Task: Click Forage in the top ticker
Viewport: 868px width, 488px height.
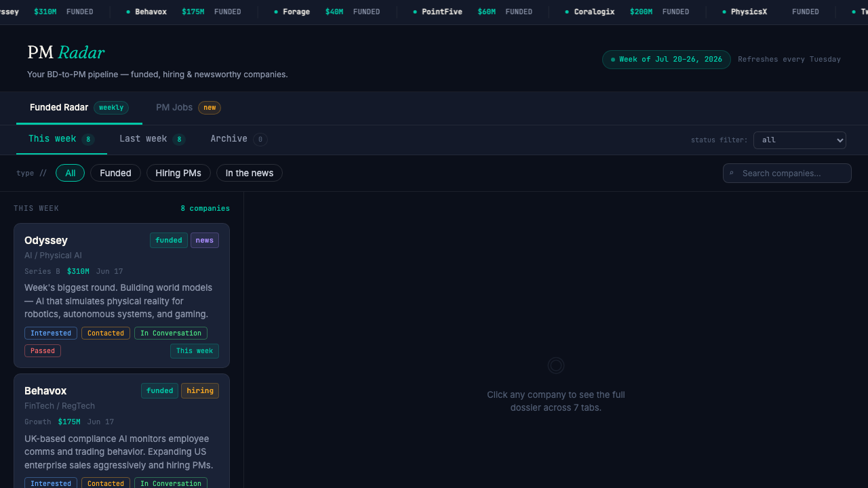Action: 296,12
